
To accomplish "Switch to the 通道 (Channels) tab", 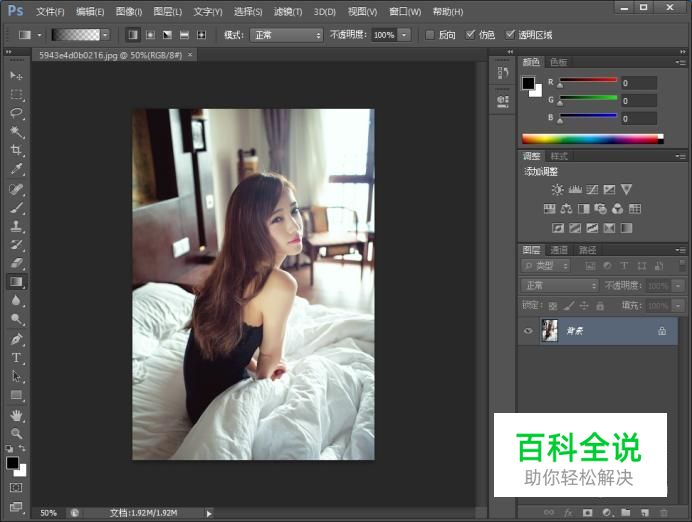I will (559, 250).
